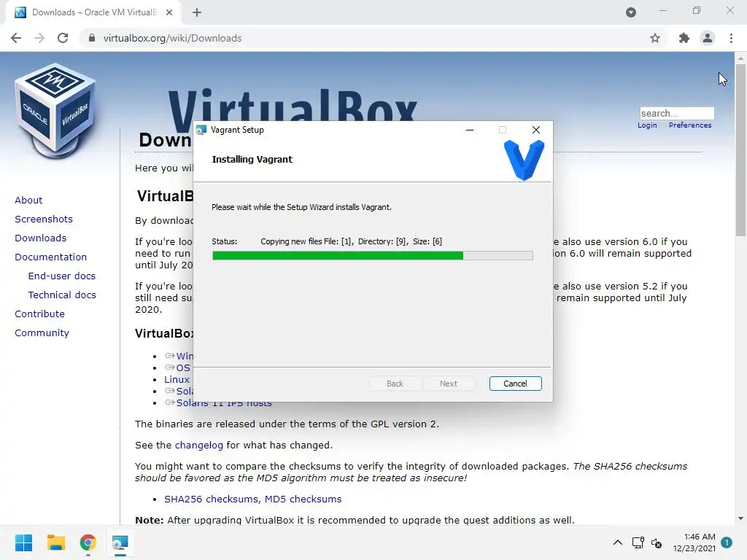Close the Downloads – Oracle VM VirtualBox tab
This screenshot has width=747, height=560.
point(169,12)
